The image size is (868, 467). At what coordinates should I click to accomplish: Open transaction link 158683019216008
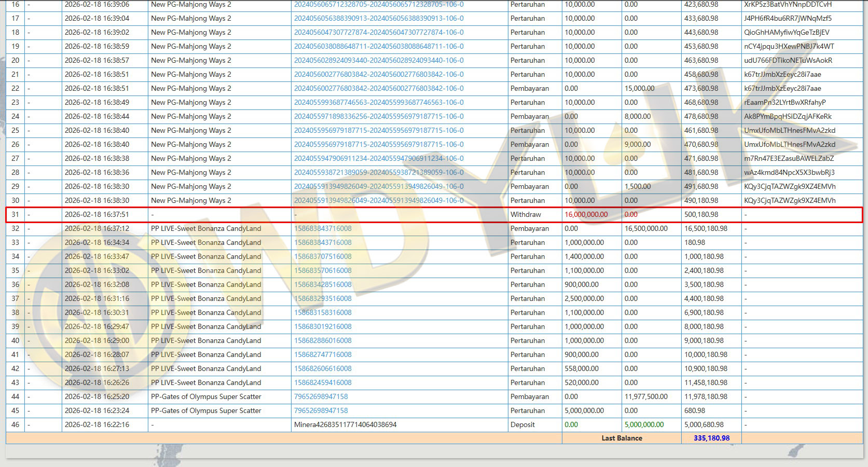pos(323,326)
